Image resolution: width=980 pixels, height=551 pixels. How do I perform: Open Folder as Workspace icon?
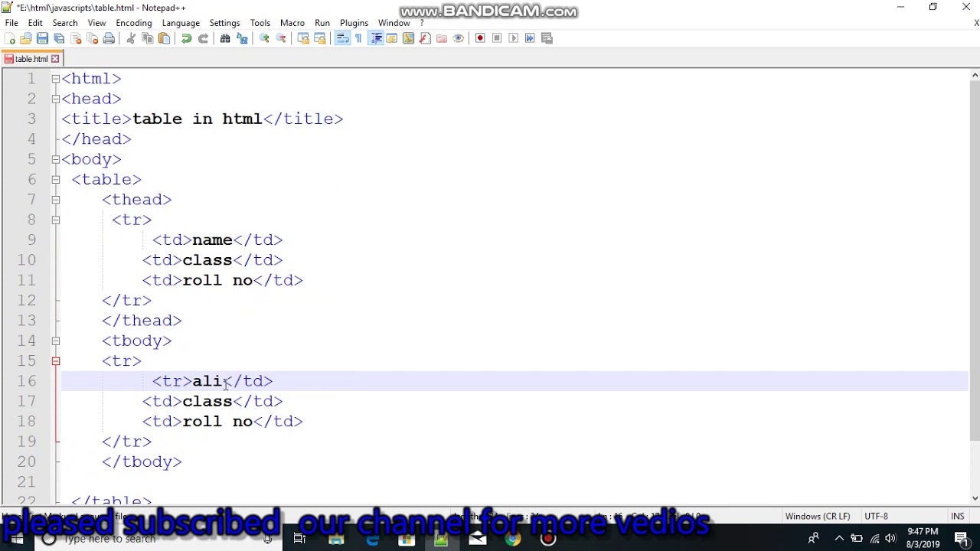442,38
